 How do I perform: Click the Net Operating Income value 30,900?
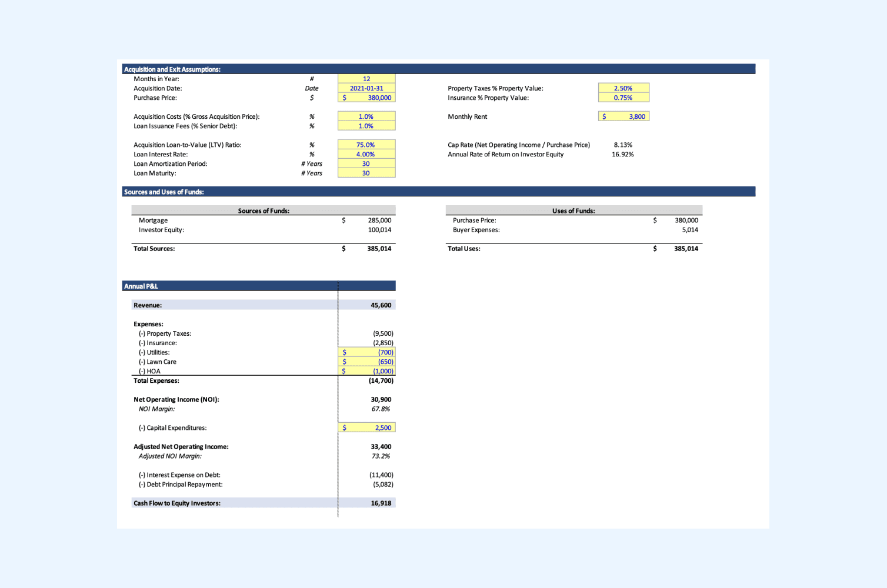[381, 399]
